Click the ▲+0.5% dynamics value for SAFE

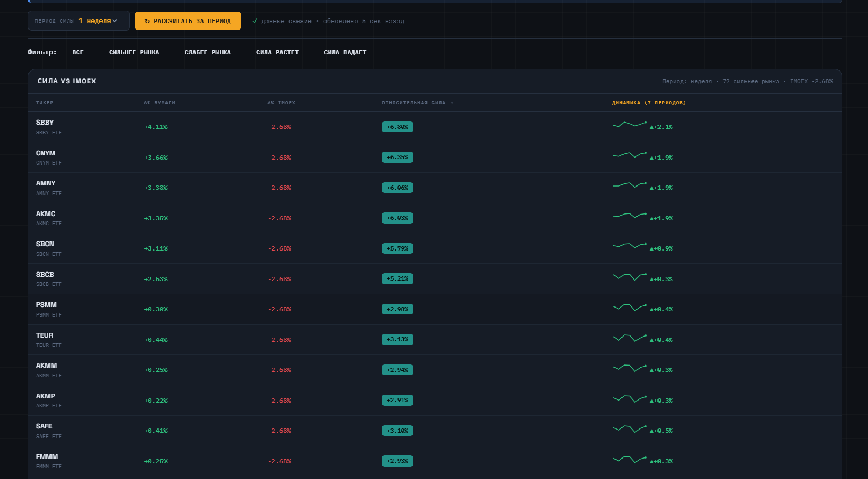click(661, 431)
